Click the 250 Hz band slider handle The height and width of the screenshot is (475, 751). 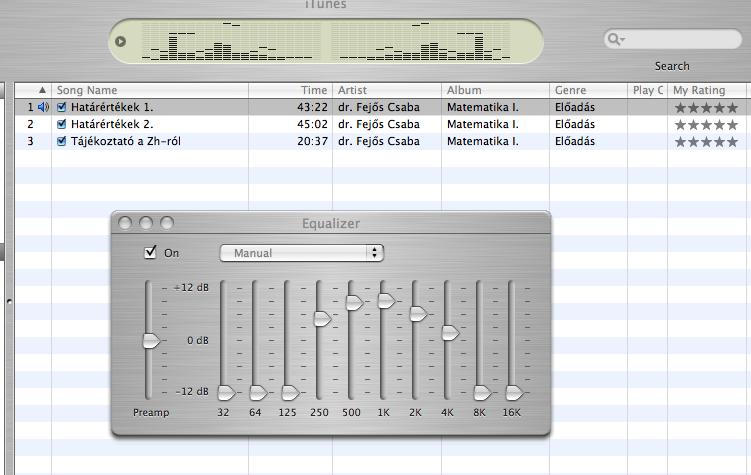click(322, 319)
